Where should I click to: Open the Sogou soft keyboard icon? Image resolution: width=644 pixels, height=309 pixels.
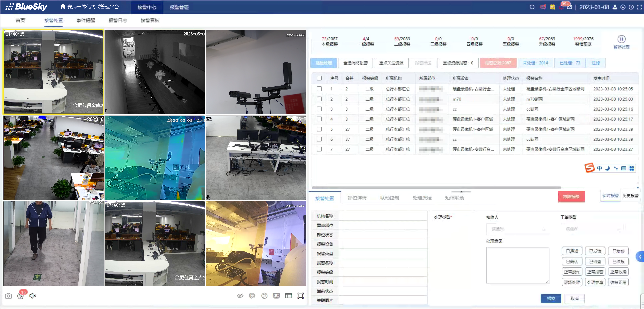(x=624, y=168)
